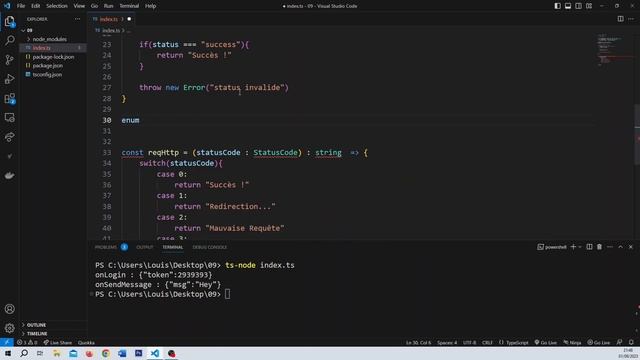
Task: Open the customize layout icon
Action: [589, 6]
